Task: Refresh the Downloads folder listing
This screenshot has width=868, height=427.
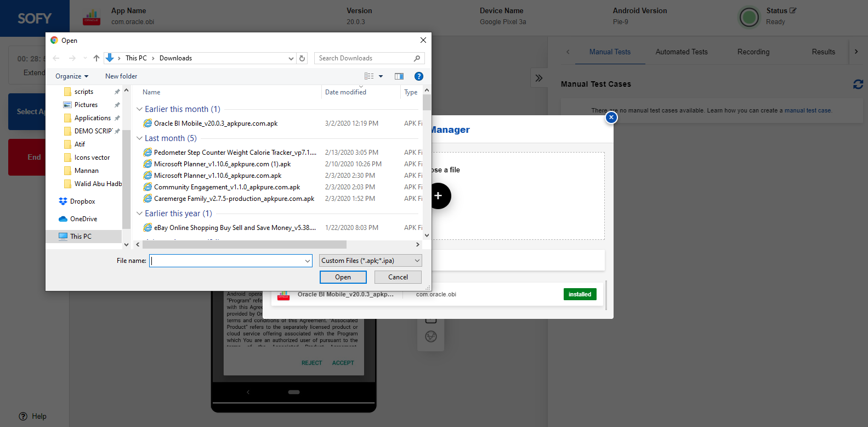Action: click(302, 58)
